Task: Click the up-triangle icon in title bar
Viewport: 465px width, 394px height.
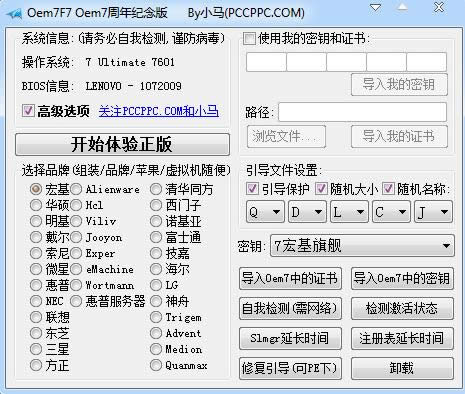Action: [x=402, y=8]
